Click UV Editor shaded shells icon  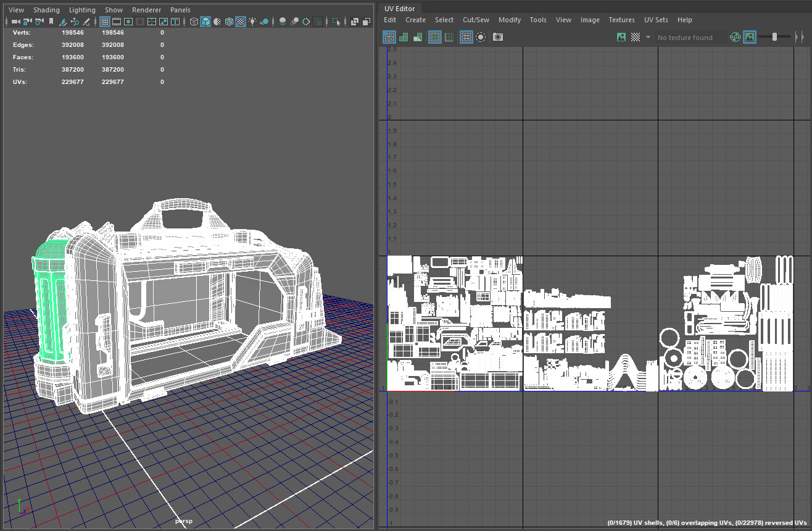(404, 37)
